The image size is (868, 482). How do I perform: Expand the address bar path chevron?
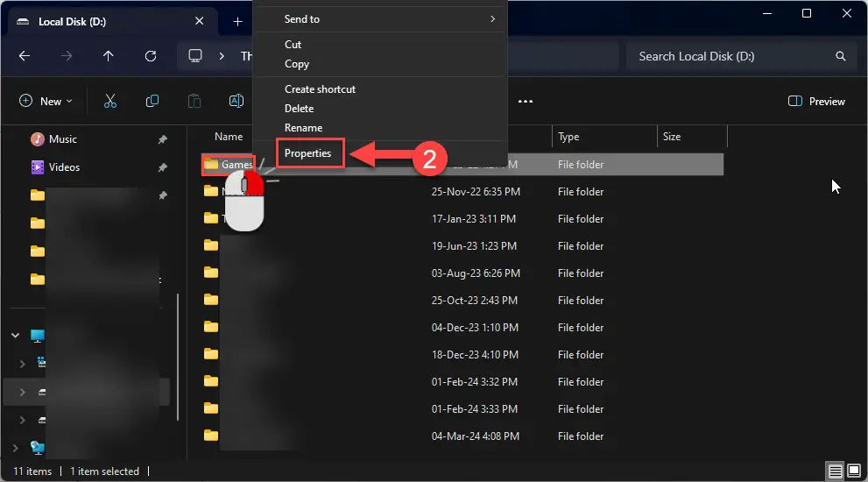(x=222, y=56)
